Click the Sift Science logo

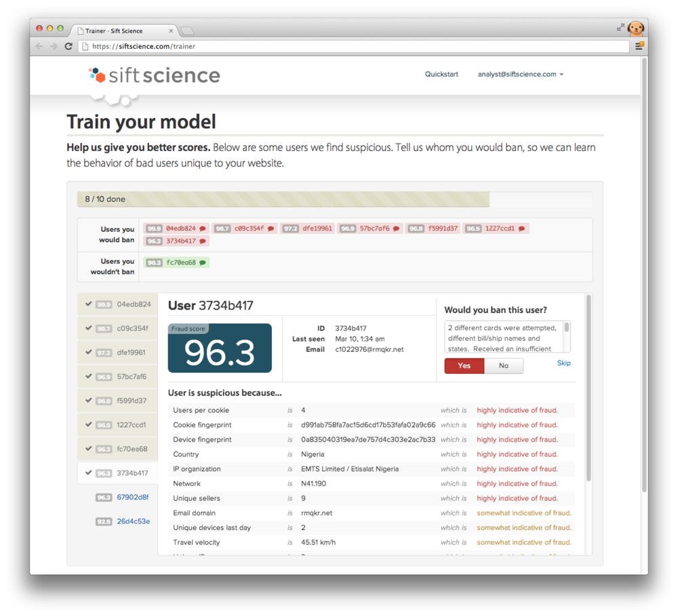(x=153, y=75)
